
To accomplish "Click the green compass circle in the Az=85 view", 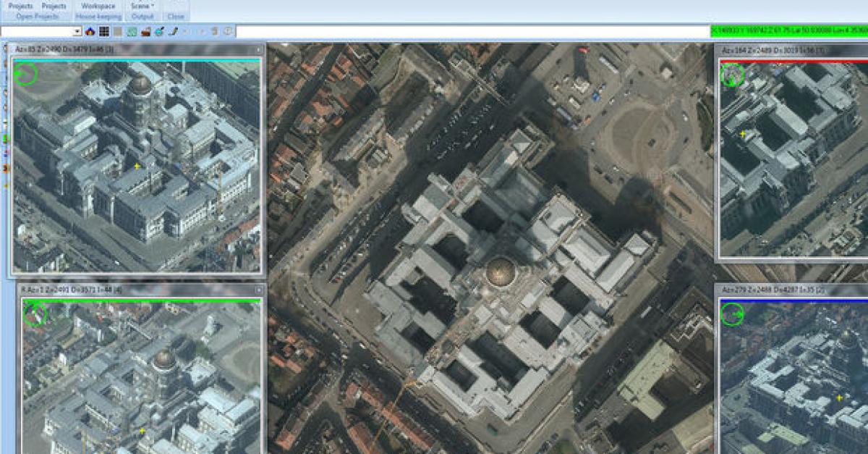I will pos(25,73).
